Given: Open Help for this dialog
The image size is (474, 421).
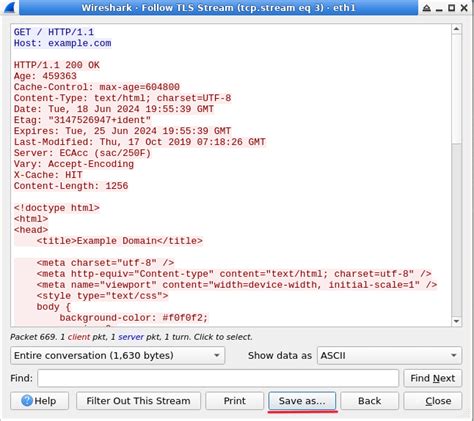Looking at the screenshot, I should [x=40, y=401].
